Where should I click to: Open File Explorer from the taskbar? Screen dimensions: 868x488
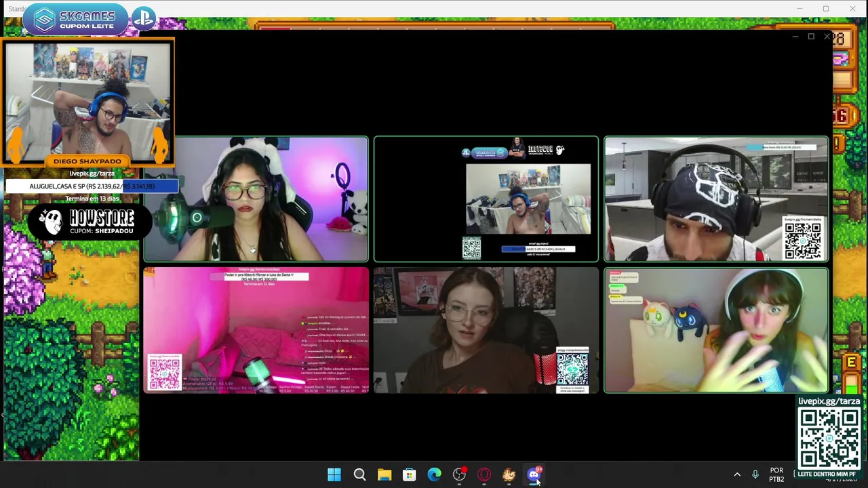point(384,475)
